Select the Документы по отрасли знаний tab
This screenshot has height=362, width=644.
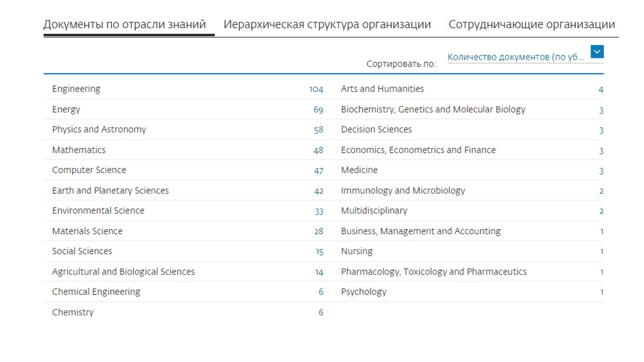click(125, 24)
